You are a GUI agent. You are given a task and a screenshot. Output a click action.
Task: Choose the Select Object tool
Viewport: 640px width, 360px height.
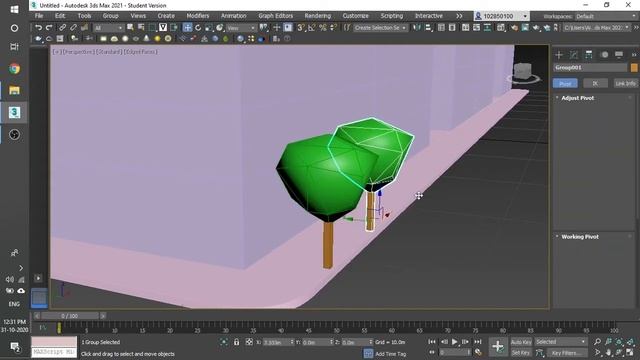tap(130, 27)
